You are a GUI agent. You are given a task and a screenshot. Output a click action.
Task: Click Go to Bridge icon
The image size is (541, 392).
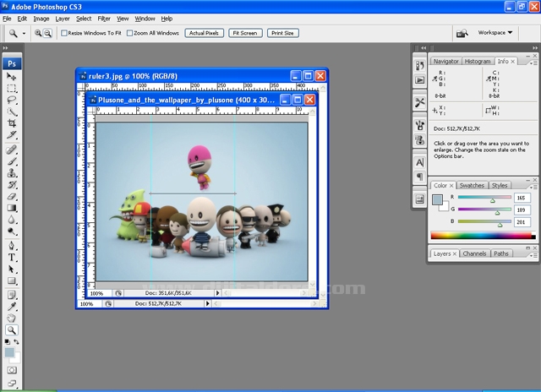click(x=462, y=33)
